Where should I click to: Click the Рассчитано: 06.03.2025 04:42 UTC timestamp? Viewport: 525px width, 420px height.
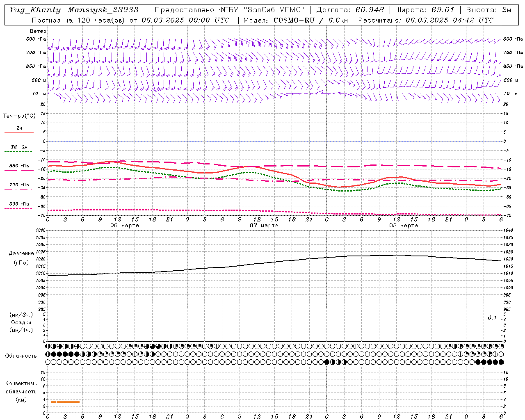(426, 20)
